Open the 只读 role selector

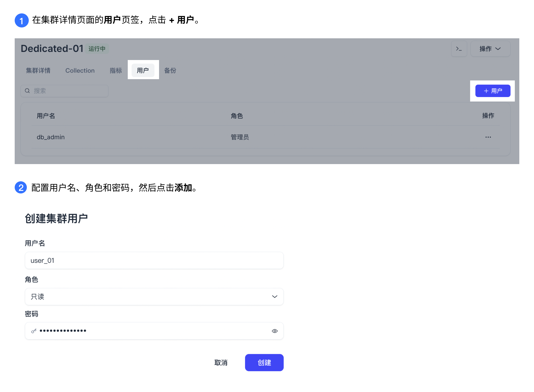coord(154,296)
